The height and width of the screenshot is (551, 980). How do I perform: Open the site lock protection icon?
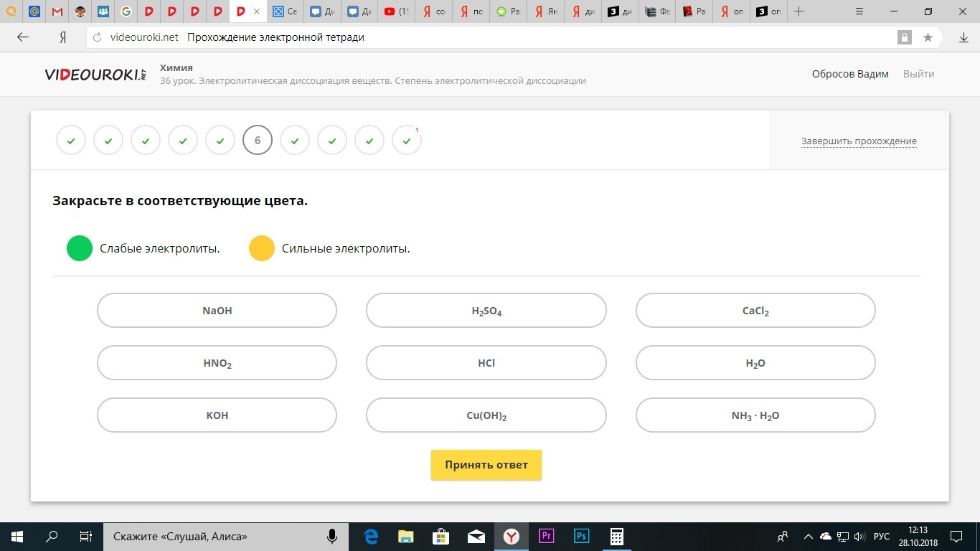tap(905, 37)
